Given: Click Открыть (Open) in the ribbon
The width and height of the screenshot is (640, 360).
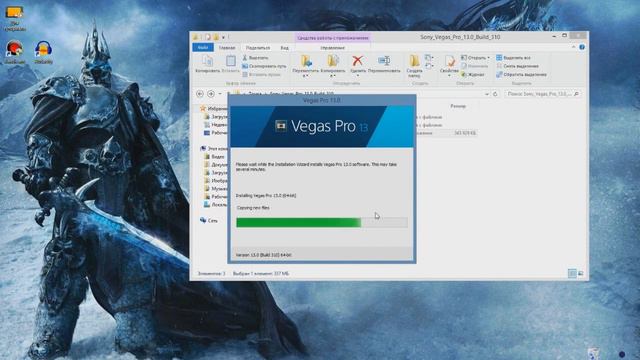Looking at the screenshot, I should click(475, 58).
